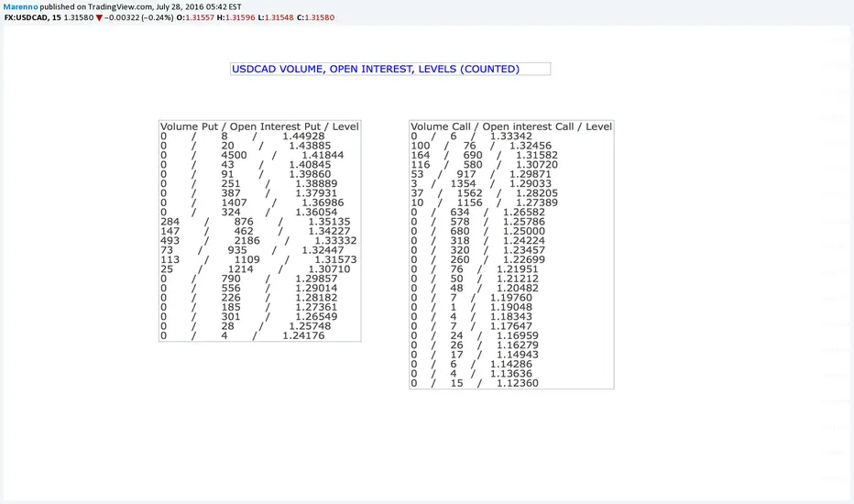Select put row with level 1.36054
The height and width of the screenshot is (504, 854).
tap(249, 212)
